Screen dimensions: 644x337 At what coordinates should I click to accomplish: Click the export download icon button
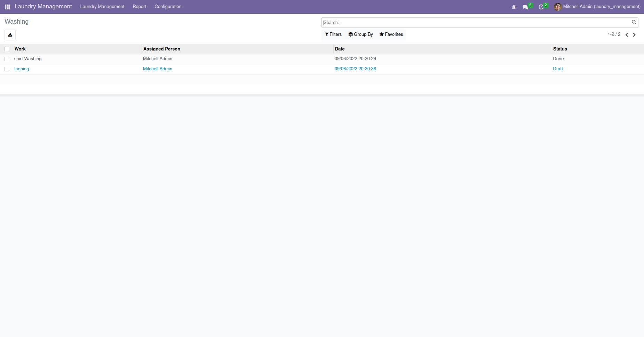coord(10,35)
